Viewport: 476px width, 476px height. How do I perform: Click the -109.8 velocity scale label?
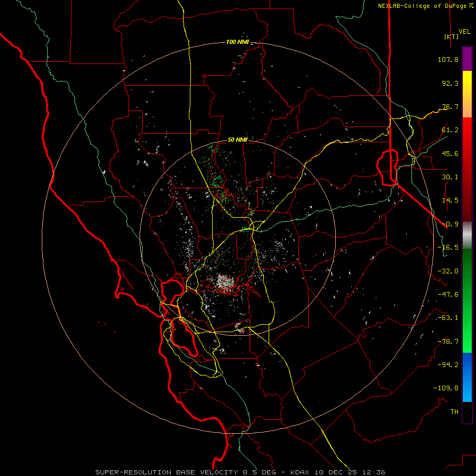pos(446,388)
